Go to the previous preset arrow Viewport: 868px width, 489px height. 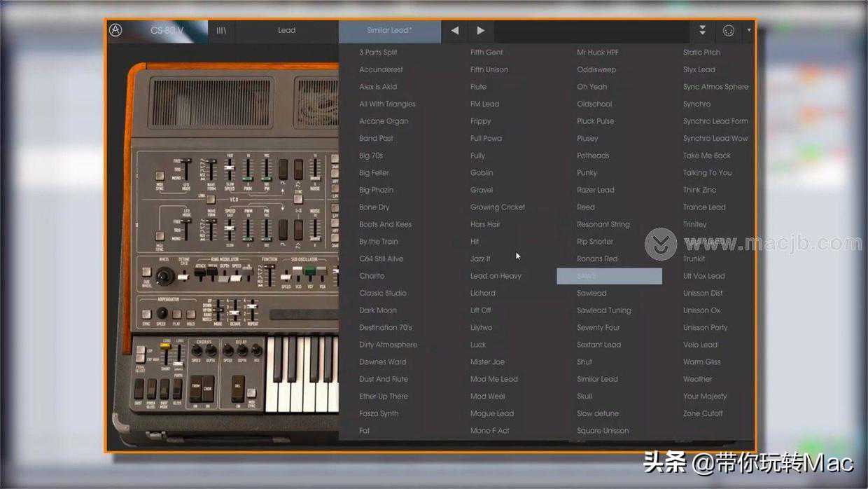click(455, 31)
